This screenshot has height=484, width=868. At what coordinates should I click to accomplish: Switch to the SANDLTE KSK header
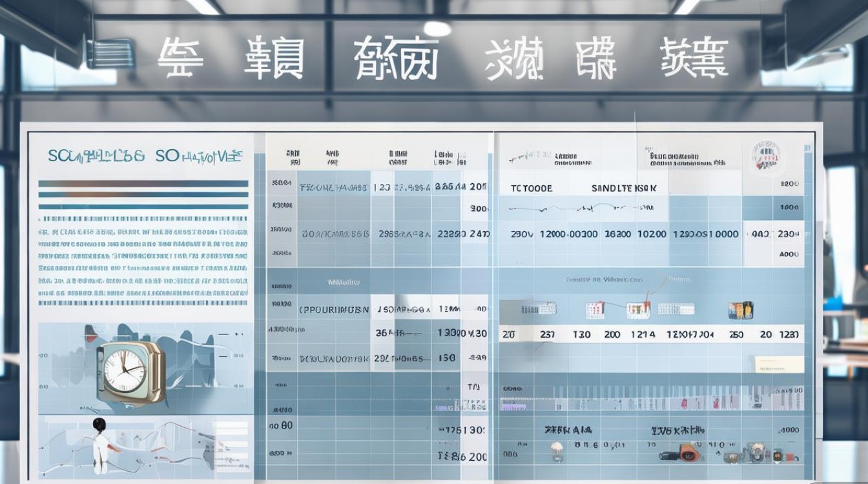625,188
